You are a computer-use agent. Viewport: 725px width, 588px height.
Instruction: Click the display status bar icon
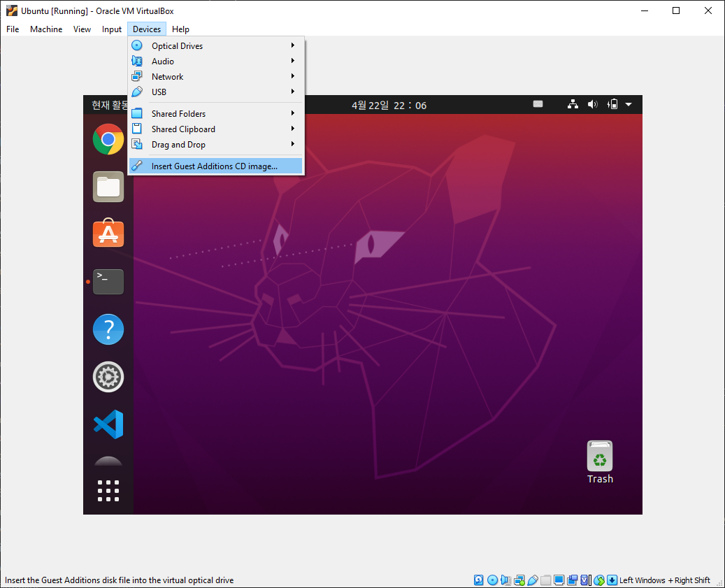(x=559, y=580)
